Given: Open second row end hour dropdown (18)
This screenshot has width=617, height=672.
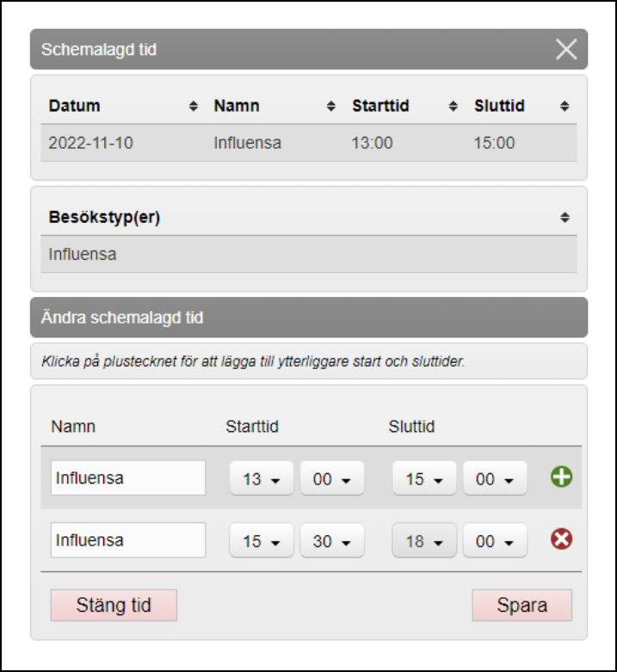Looking at the screenshot, I should tap(424, 540).
